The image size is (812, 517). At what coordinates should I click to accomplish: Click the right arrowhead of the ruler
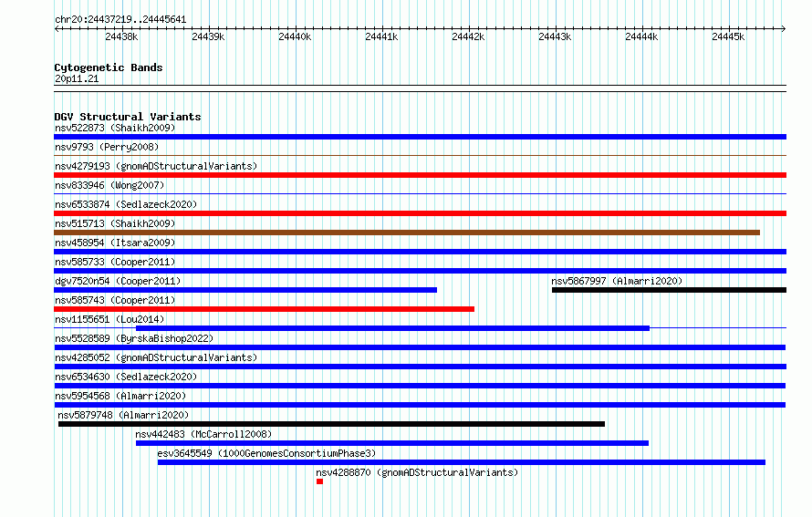(784, 28)
